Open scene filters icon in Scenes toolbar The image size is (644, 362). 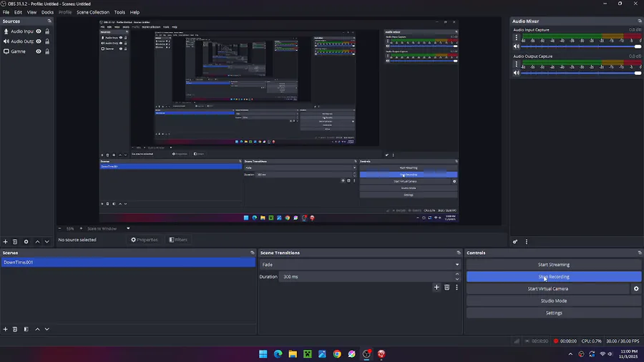pyautogui.click(x=26, y=329)
